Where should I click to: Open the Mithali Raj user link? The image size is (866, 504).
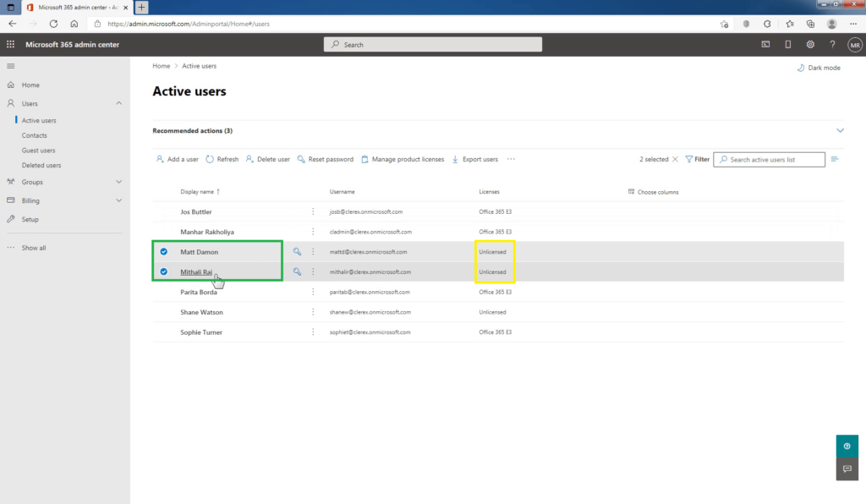pos(196,271)
